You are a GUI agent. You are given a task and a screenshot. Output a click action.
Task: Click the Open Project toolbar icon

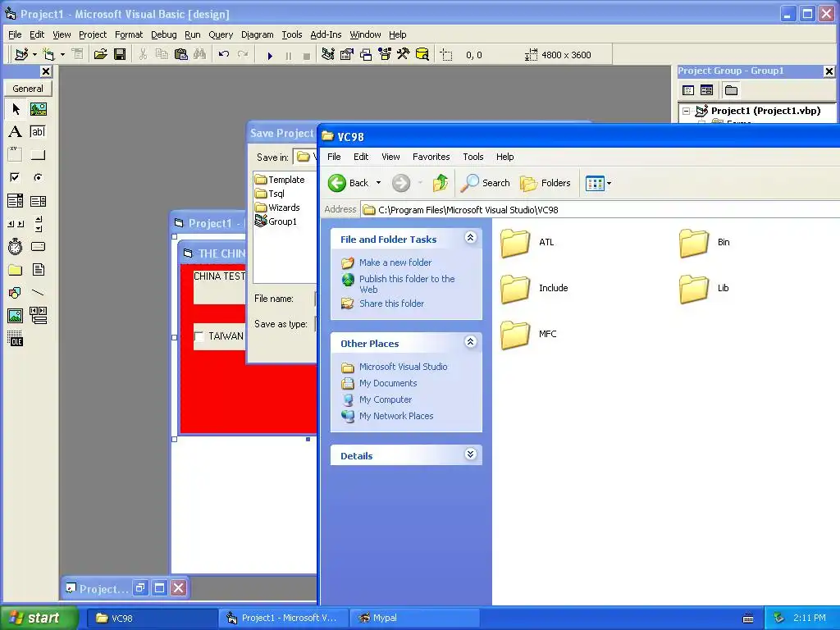pos(100,54)
